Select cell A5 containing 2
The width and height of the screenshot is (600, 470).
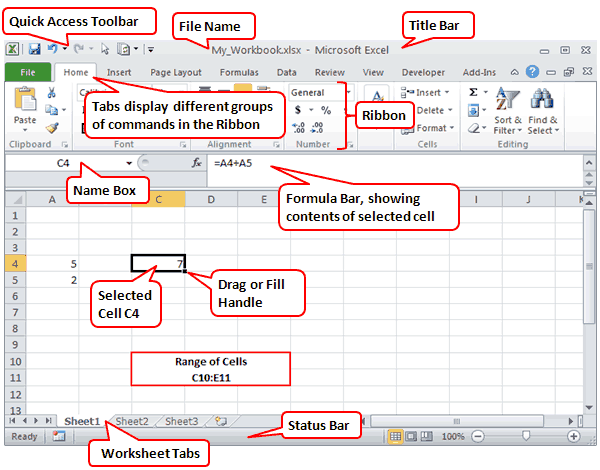tap(52, 280)
